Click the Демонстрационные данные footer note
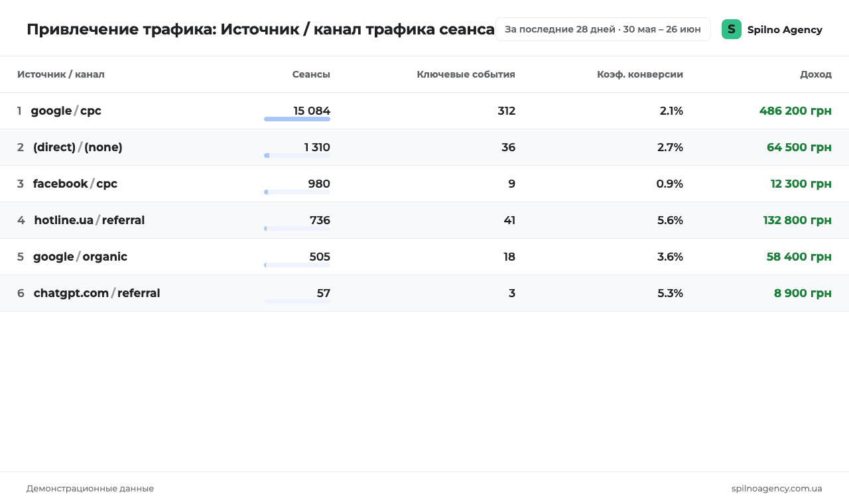849x504 pixels. click(90, 488)
